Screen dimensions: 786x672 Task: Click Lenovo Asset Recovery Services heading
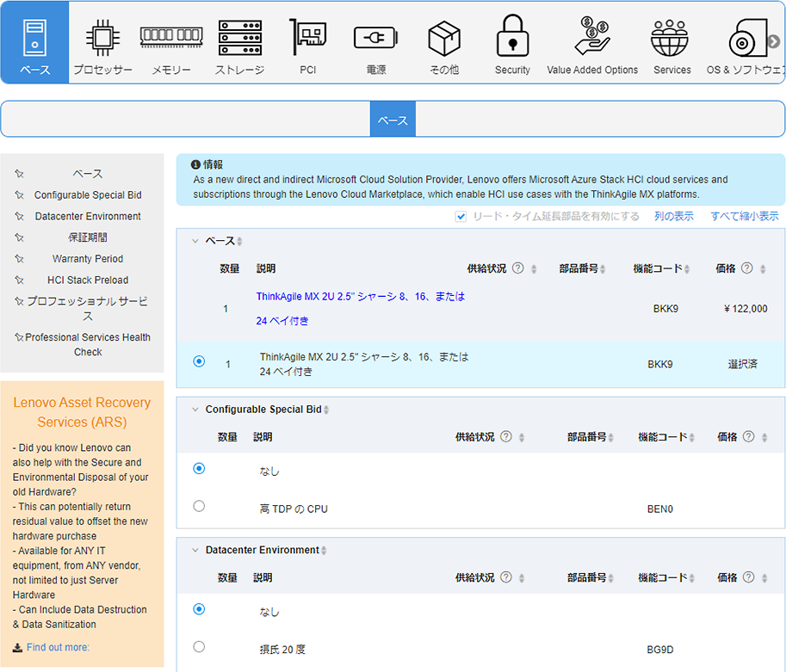(82, 412)
